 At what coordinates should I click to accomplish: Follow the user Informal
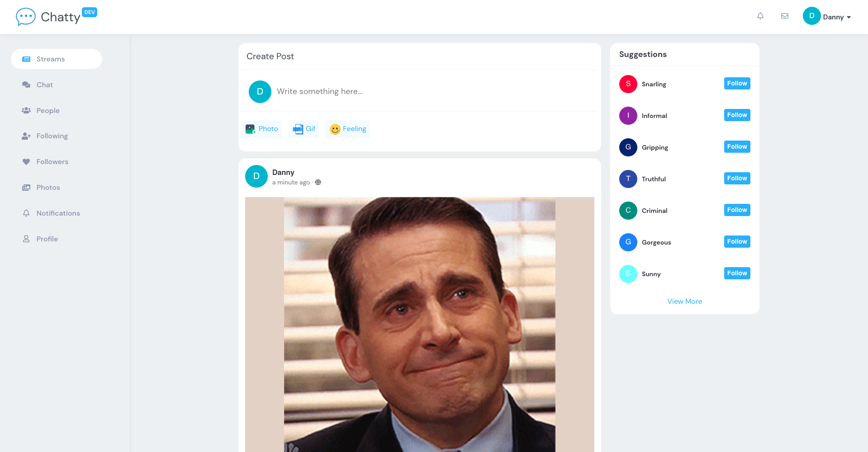point(737,115)
